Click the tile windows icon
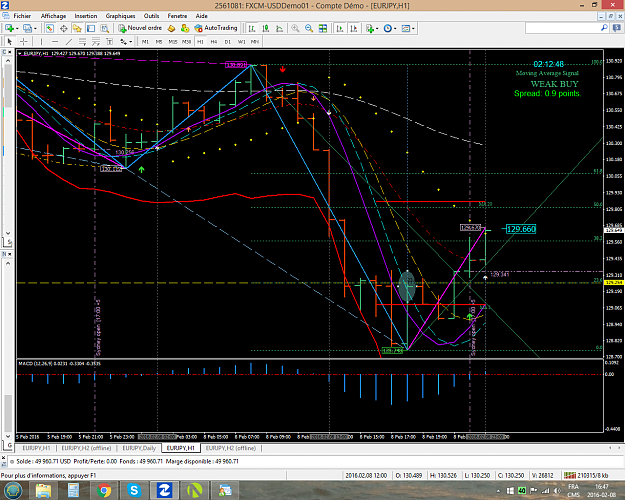 (x=323, y=28)
